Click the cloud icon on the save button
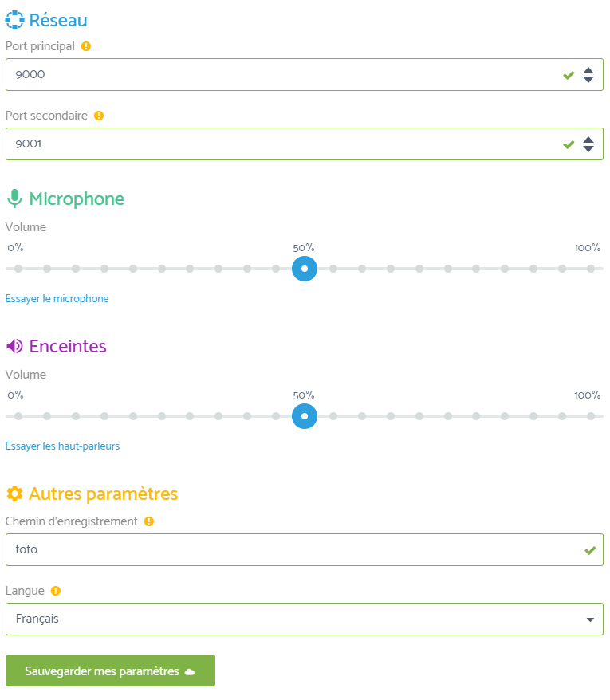 (190, 672)
